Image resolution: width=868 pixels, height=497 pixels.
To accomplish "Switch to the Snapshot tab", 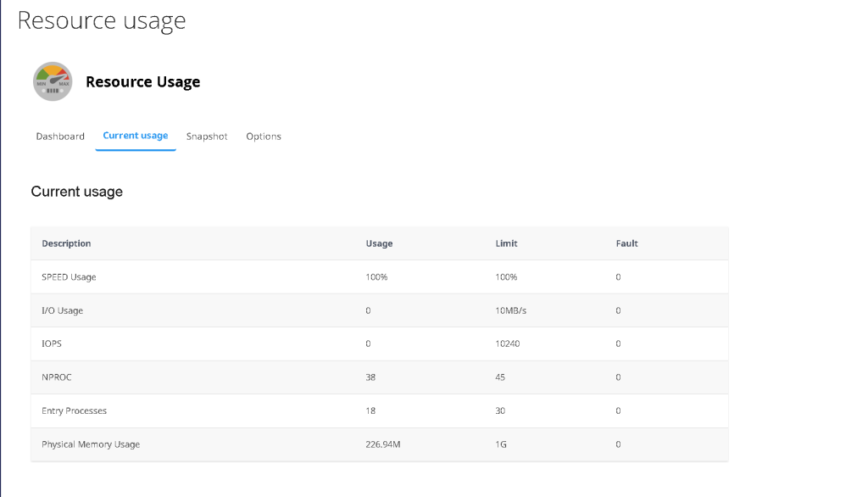I will 207,137.
